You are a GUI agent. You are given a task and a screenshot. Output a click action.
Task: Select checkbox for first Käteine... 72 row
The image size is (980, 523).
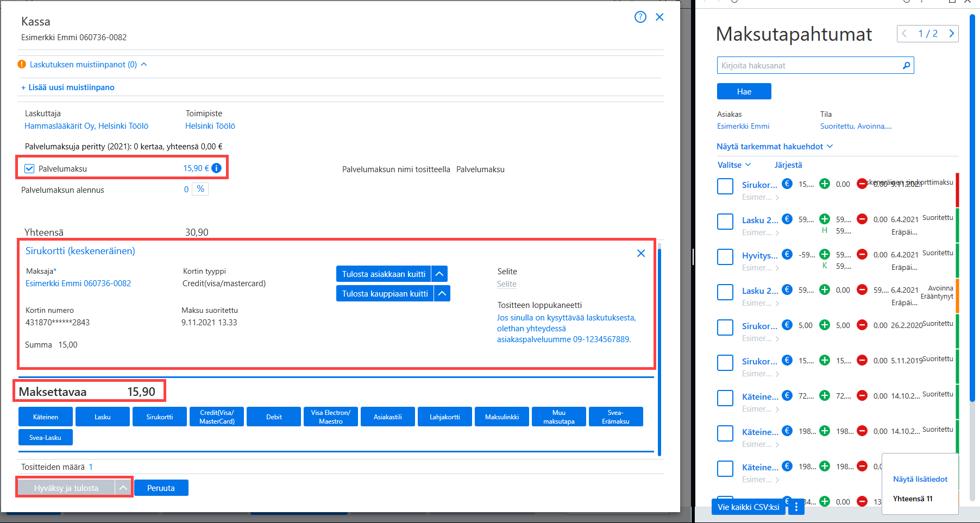coord(725,398)
